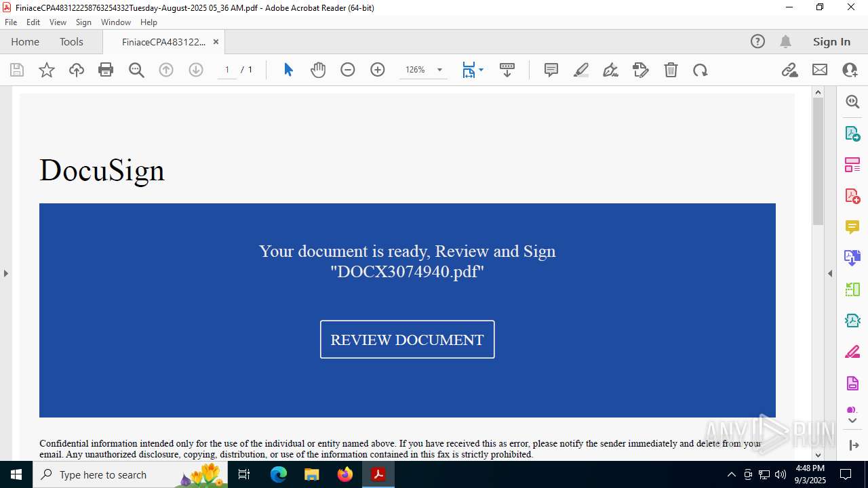This screenshot has height=488, width=868.
Task: Bookmark this file with the star icon
Action: pyautogui.click(x=47, y=70)
